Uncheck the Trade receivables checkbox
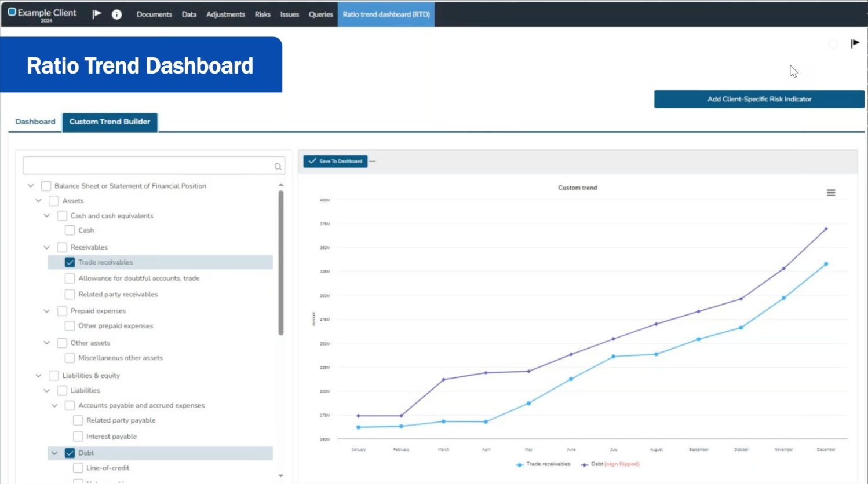 click(x=70, y=262)
